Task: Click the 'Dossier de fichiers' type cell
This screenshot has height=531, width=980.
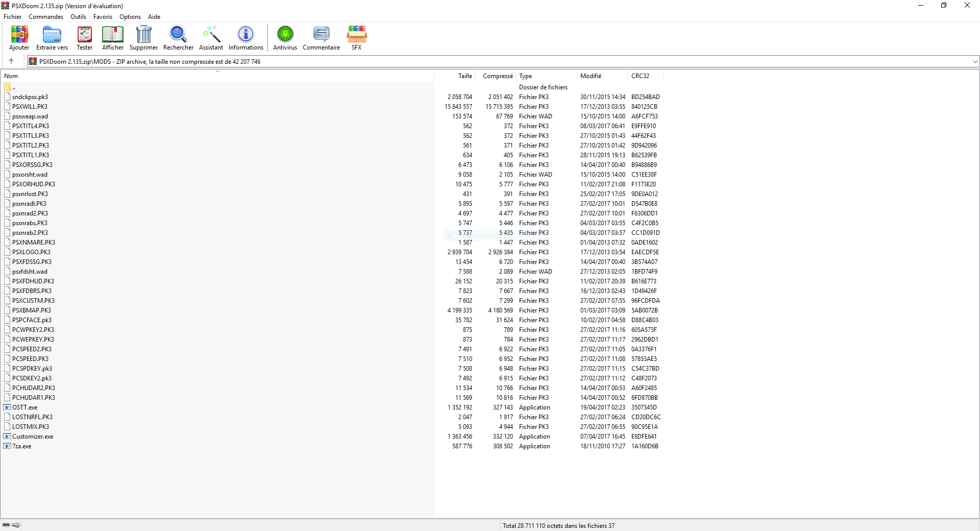Action: (x=543, y=87)
